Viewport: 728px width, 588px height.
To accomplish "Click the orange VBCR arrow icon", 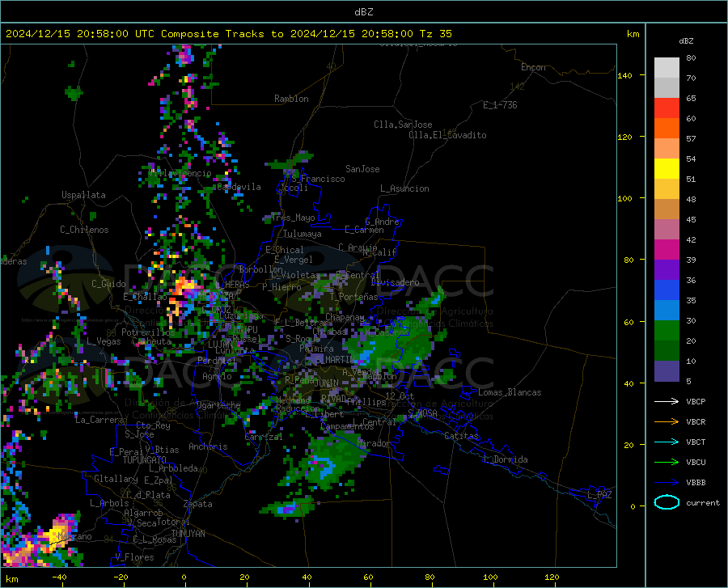I will (x=667, y=422).
